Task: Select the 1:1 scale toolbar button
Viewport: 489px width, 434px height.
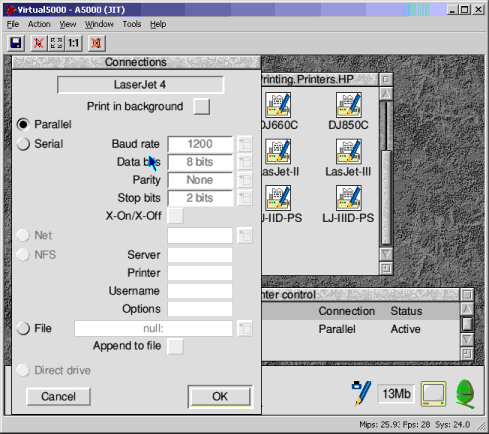Action: point(73,43)
